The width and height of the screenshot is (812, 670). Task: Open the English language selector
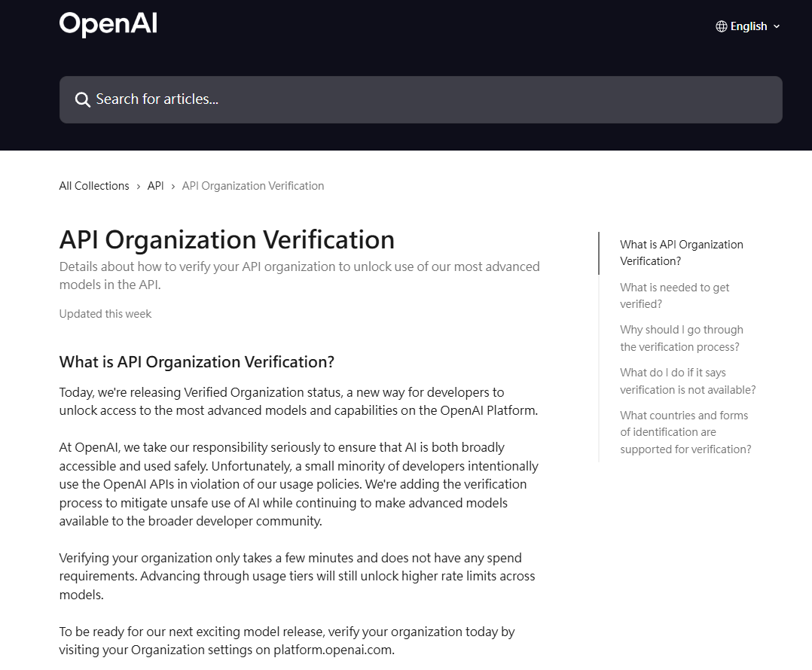pos(748,26)
